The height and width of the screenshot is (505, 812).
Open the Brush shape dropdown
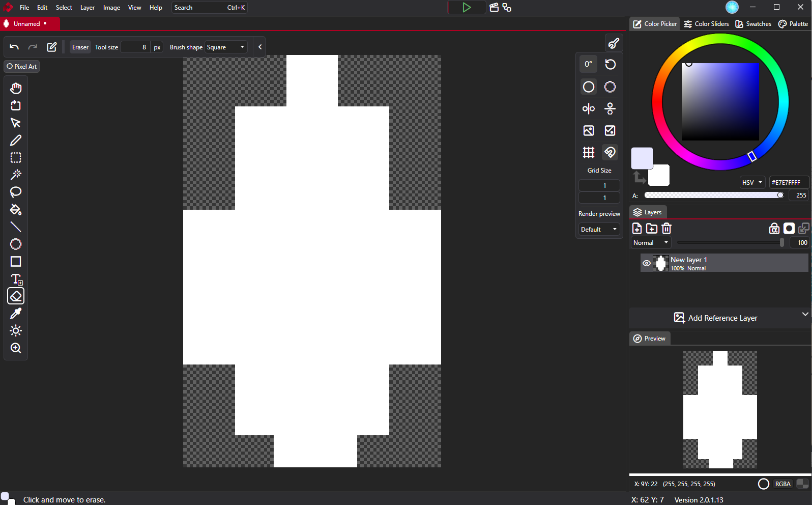226,47
